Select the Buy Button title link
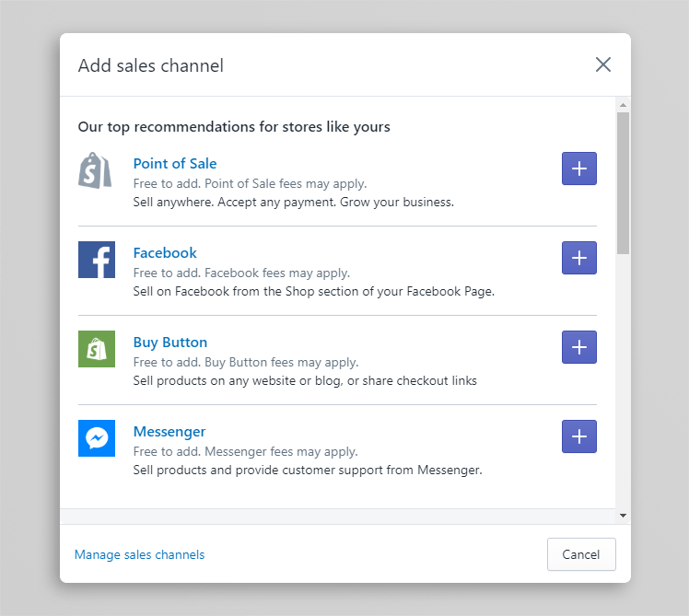The width and height of the screenshot is (689, 616). pos(170,343)
